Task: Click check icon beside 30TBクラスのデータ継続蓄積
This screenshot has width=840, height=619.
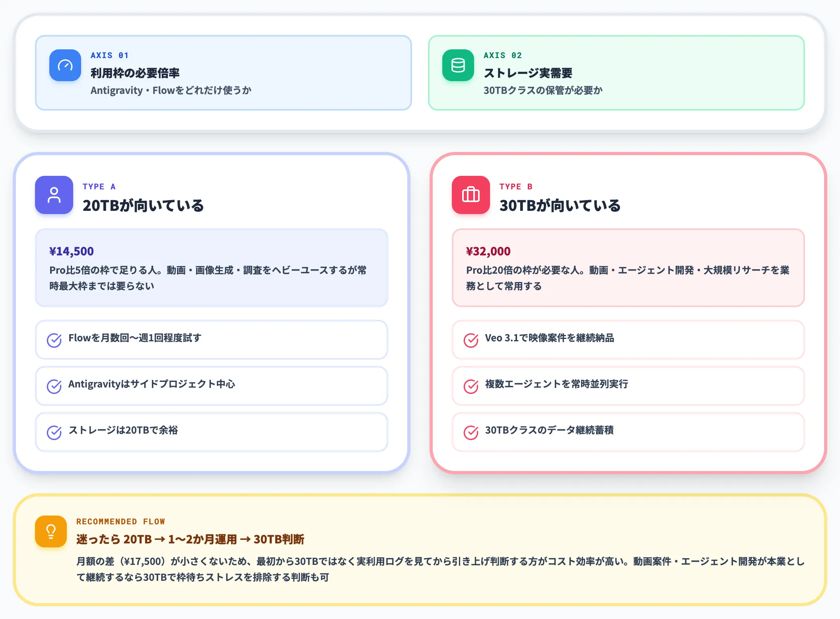Action: [471, 432]
